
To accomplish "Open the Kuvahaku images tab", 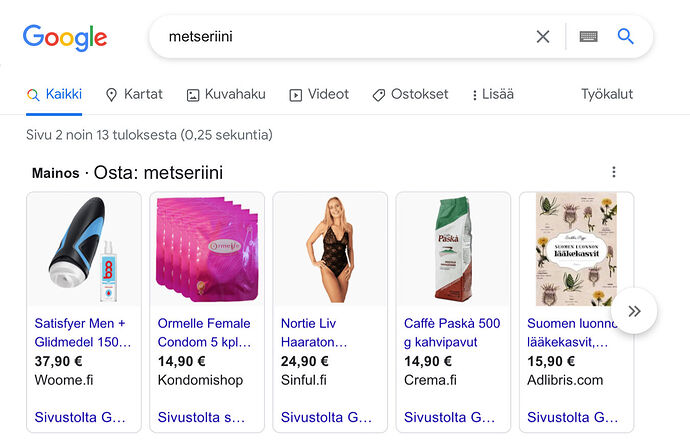I will pyautogui.click(x=226, y=94).
